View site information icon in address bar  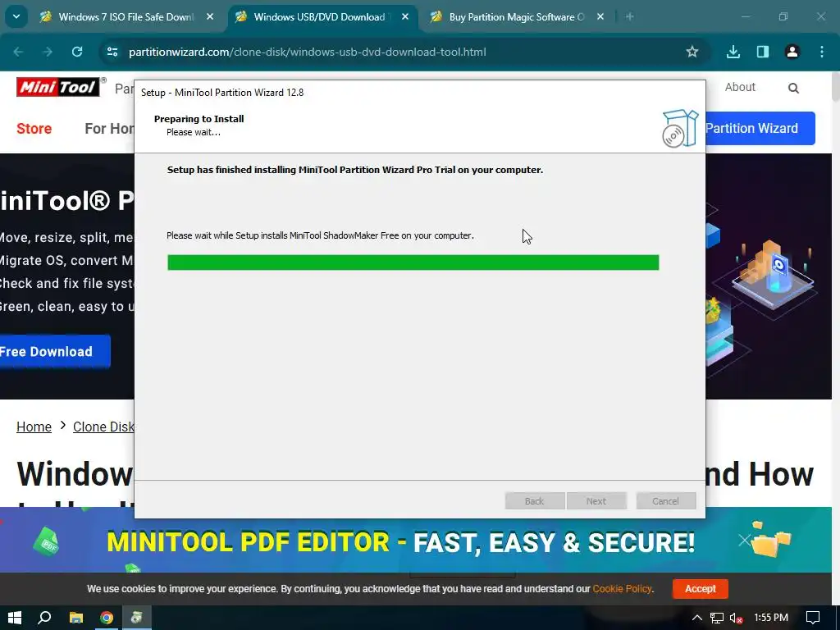click(x=112, y=52)
